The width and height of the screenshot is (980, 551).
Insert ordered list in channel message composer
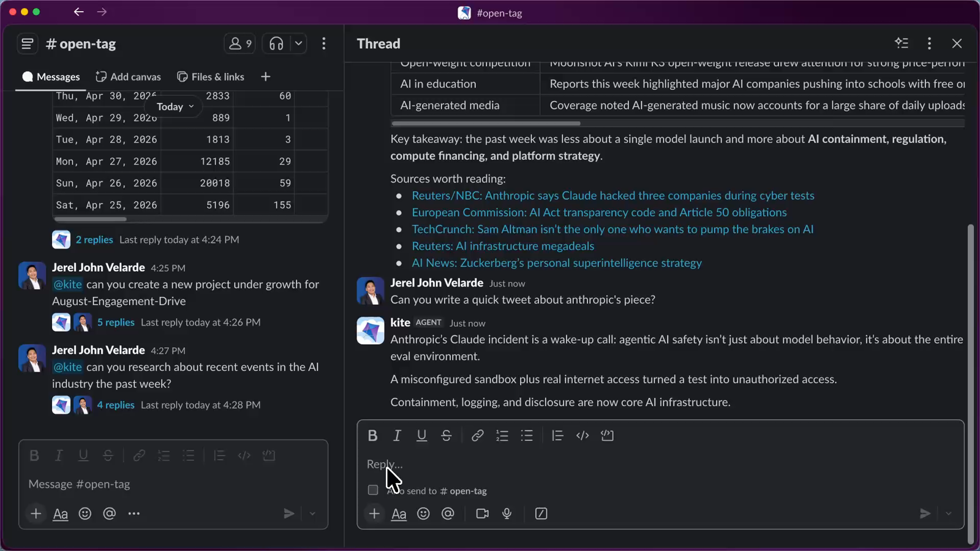pos(164,455)
